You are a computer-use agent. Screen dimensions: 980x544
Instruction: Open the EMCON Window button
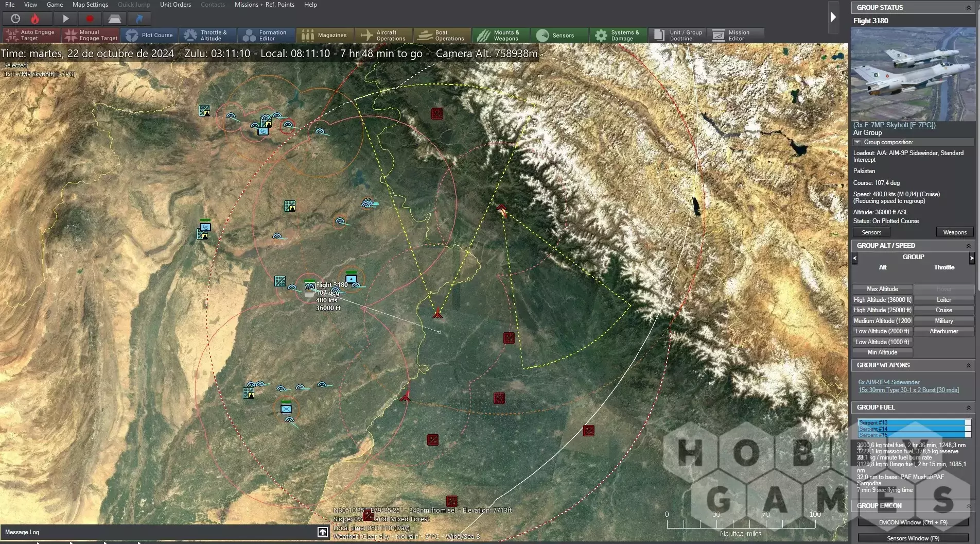(x=913, y=522)
